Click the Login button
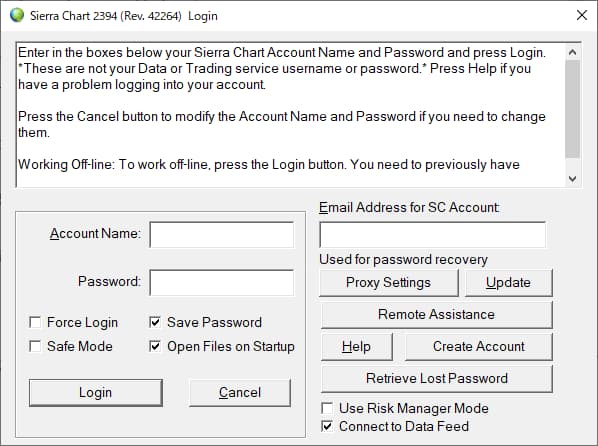 (96, 393)
